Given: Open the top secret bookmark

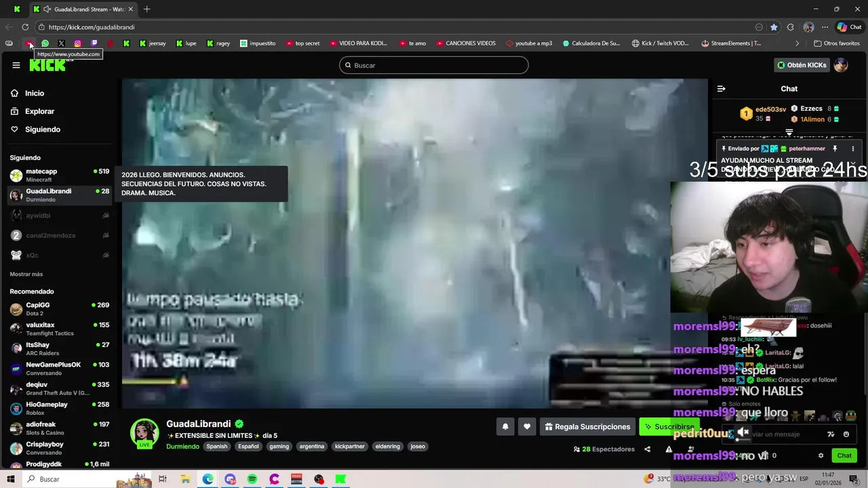Looking at the screenshot, I should [302, 43].
